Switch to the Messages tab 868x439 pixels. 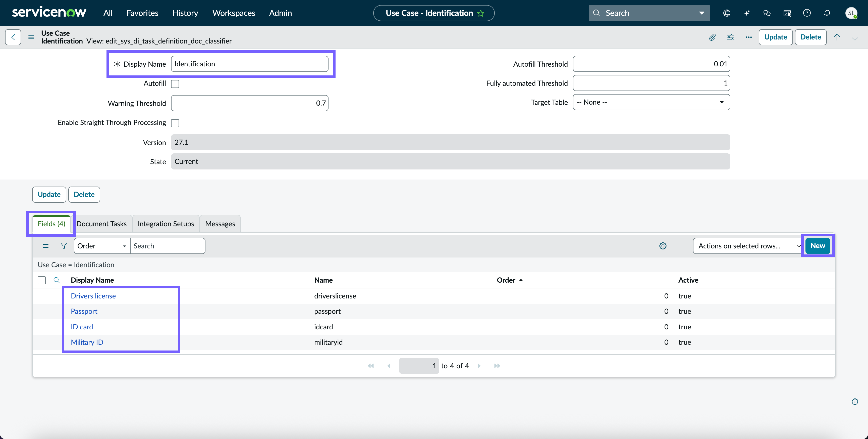(220, 224)
